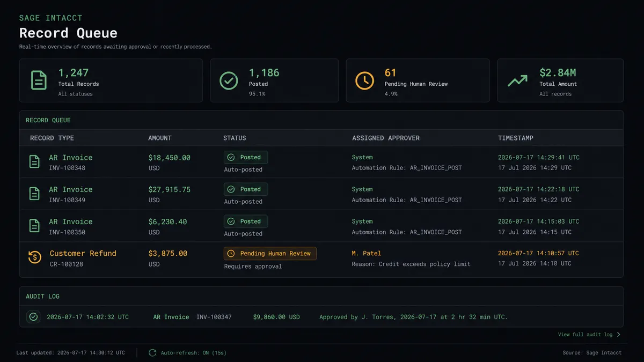Click Last updated timestamp in footer
The width and height of the screenshot is (644, 362).
[x=71, y=353]
